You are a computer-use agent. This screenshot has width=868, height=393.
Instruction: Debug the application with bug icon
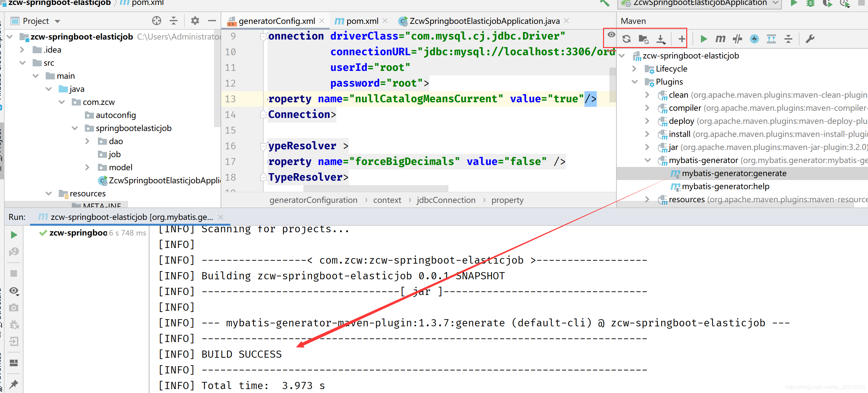pos(810,3)
